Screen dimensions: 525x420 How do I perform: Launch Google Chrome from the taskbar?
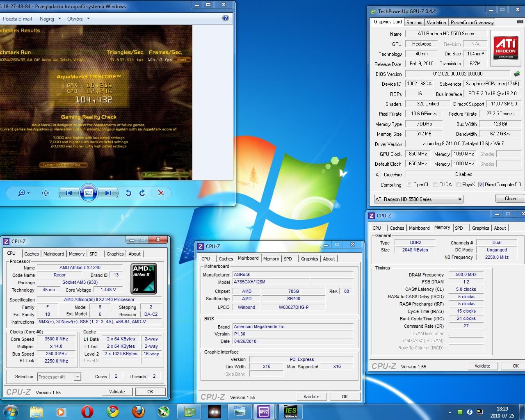[113, 411]
